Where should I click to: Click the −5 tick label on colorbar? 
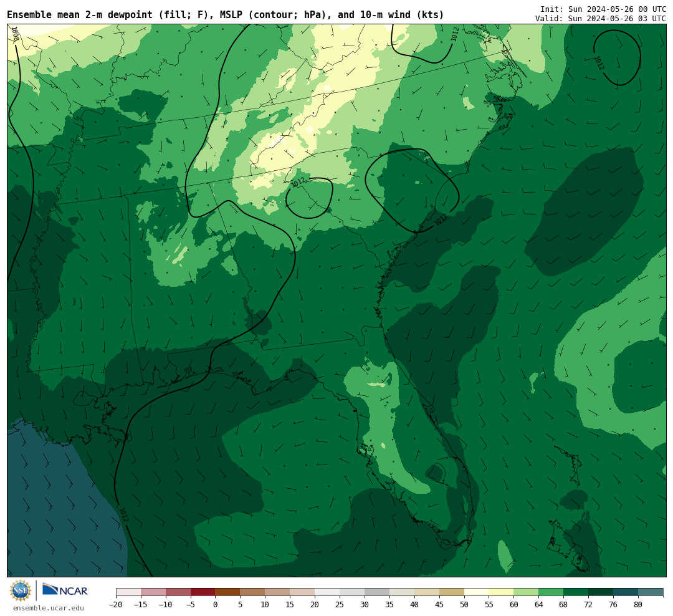(191, 605)
